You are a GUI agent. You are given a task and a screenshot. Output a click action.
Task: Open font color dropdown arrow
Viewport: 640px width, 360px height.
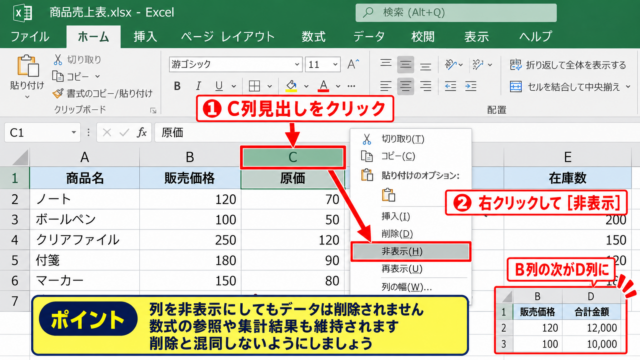[338, 86]
